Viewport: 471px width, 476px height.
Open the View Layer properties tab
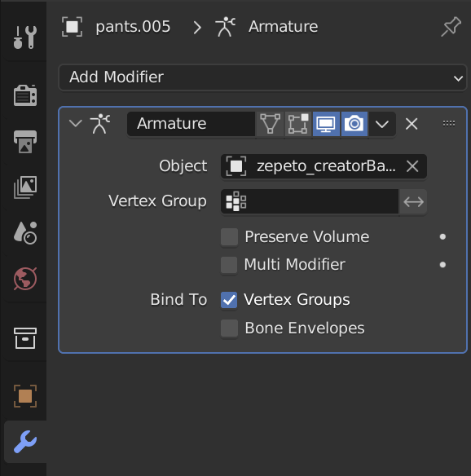[x=25, y=187]
